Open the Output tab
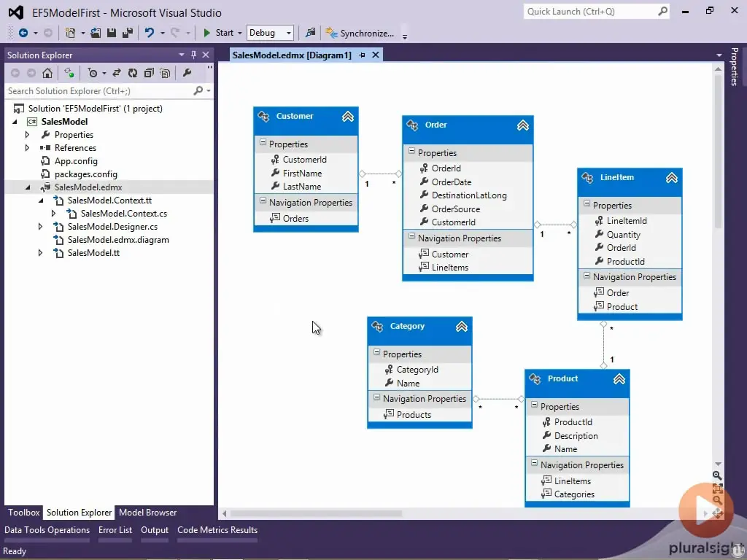Screen dimensions: 747x560 155,530
